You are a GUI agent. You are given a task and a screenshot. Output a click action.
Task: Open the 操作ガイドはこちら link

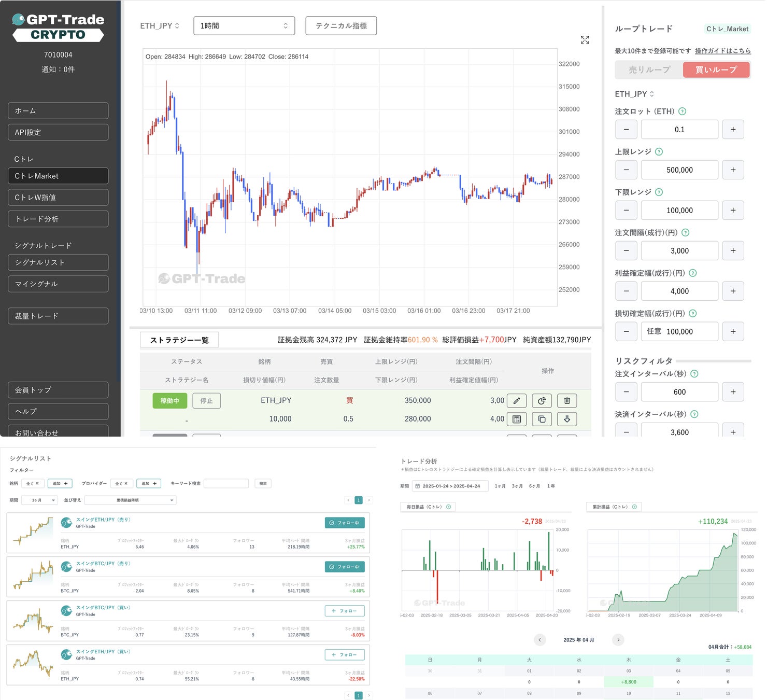point(722,51)
